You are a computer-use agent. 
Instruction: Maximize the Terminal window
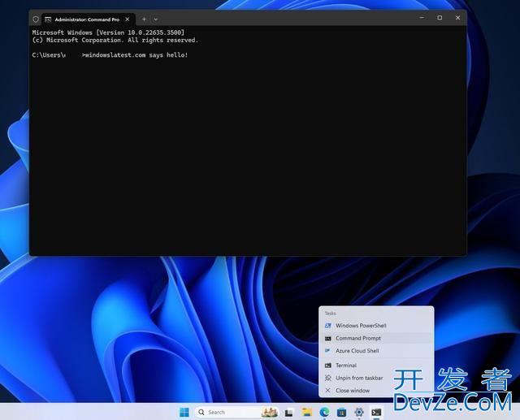pos(440,18)
